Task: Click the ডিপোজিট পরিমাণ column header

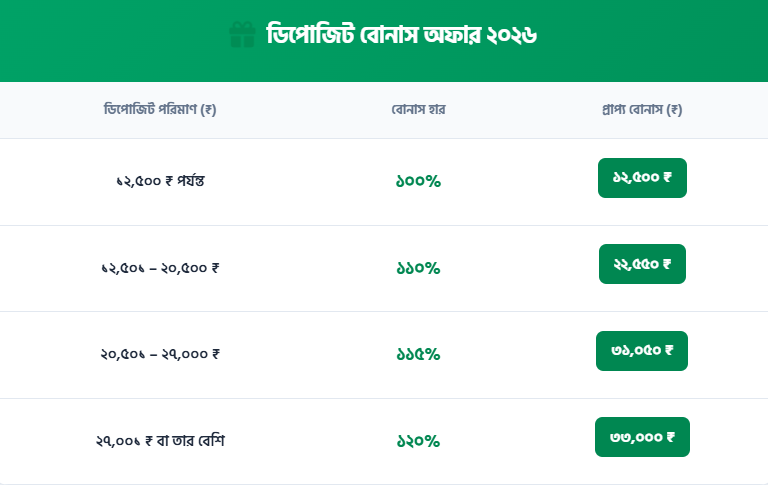Action: point(160,109)
